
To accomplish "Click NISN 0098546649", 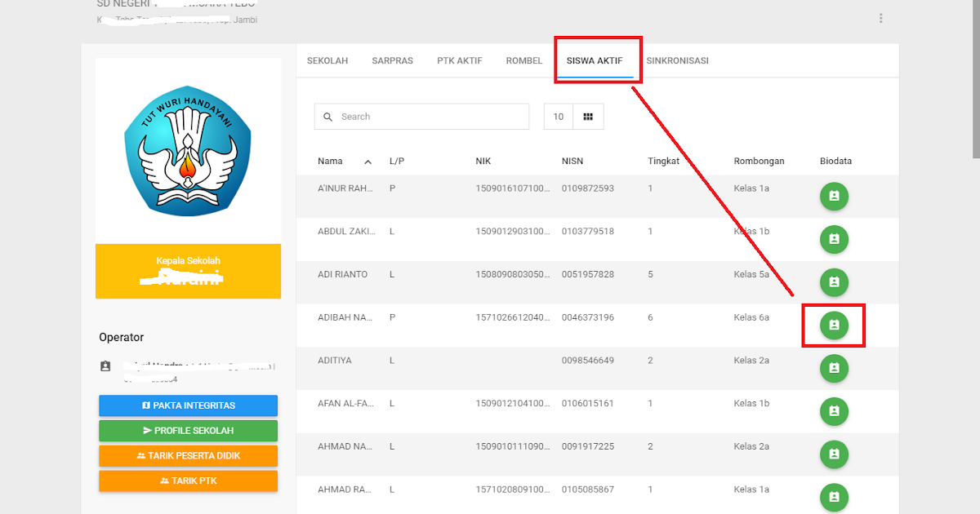I will pos(588,360).
